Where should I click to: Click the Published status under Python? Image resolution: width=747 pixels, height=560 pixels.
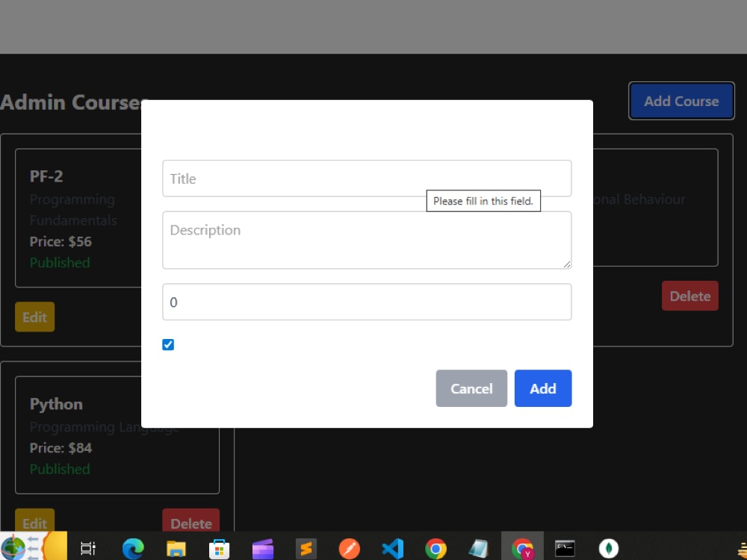[60, 469]
